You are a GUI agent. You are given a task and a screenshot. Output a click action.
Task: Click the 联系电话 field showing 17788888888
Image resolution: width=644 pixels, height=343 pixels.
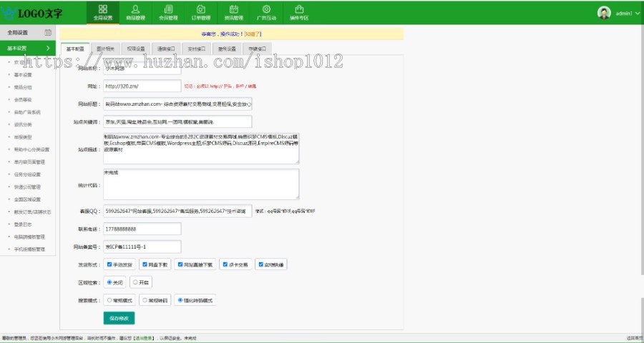(x=142, y=229)
